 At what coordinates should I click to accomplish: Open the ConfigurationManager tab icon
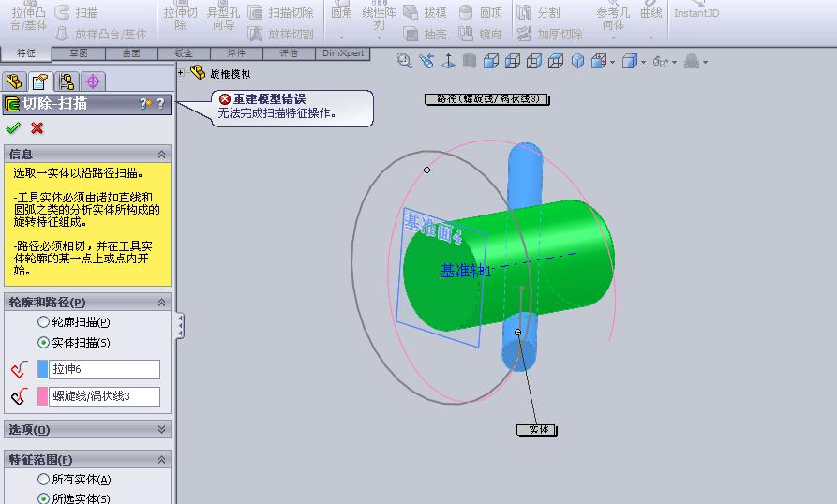click(67, 82)
